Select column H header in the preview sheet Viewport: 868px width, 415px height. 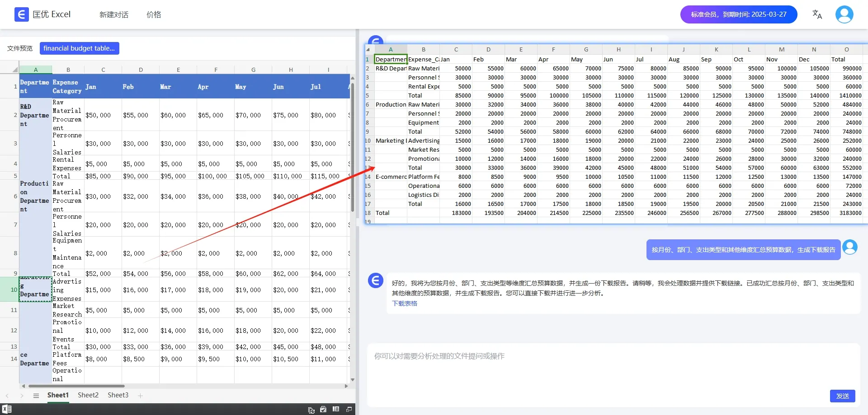[291, 70]
